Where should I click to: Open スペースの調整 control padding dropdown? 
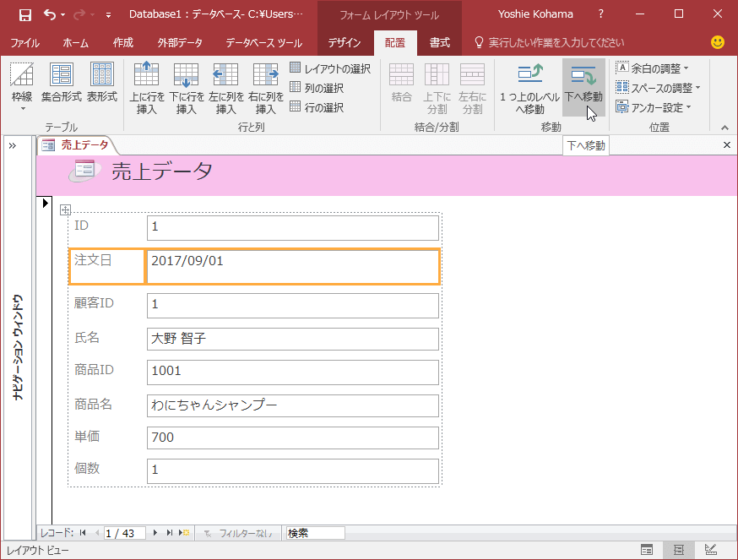pyautogui.click(x=658, y=88)
